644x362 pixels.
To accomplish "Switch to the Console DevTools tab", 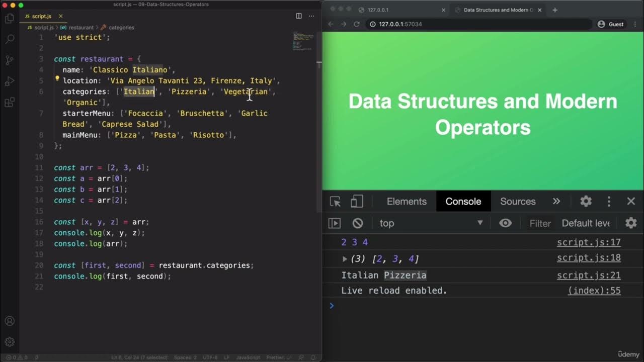I will (463, 202).
